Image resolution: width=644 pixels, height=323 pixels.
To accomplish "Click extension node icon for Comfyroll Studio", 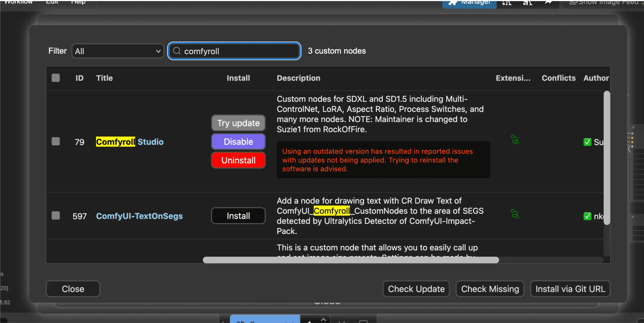I will 515,140.
